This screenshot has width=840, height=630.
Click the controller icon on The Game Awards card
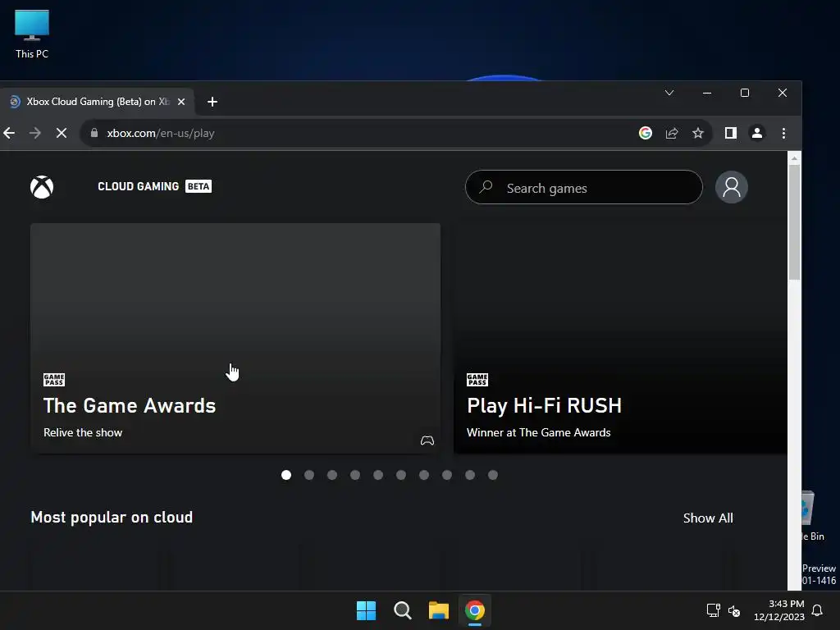427,441
